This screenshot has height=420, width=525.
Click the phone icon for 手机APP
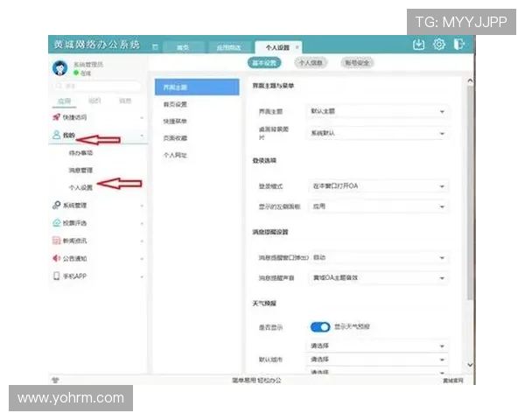point(56,276)
